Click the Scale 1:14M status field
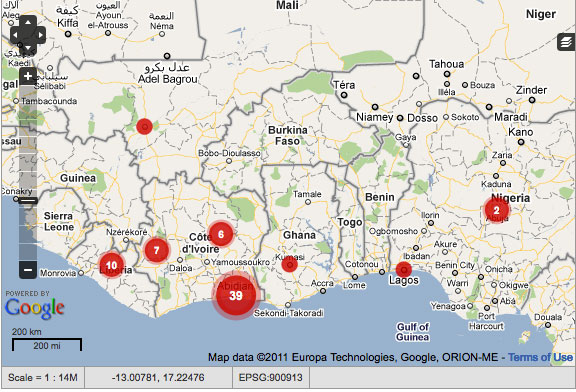 tap(43, 377)
